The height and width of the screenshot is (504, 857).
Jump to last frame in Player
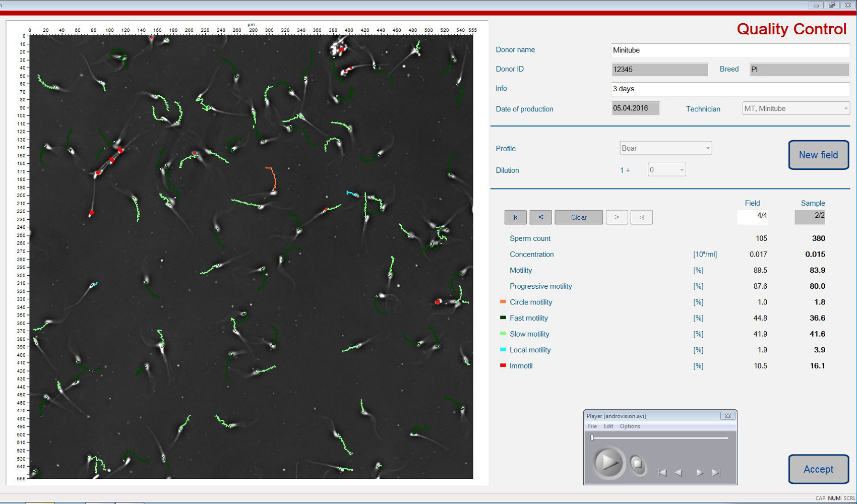716,473
